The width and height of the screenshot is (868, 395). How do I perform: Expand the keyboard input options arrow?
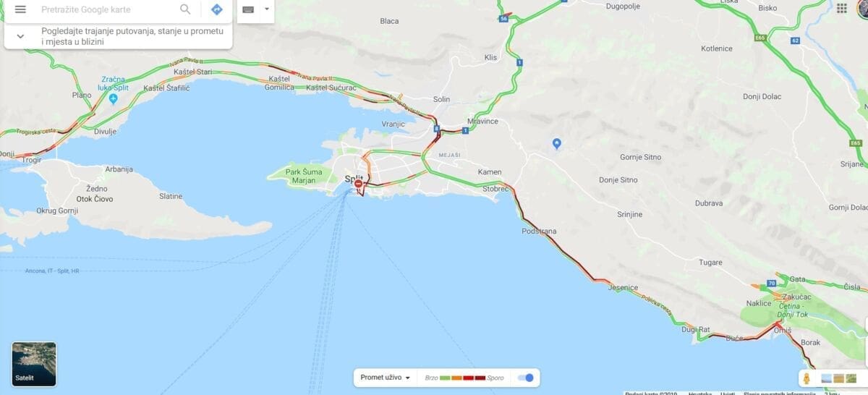[x=266, y=9]
